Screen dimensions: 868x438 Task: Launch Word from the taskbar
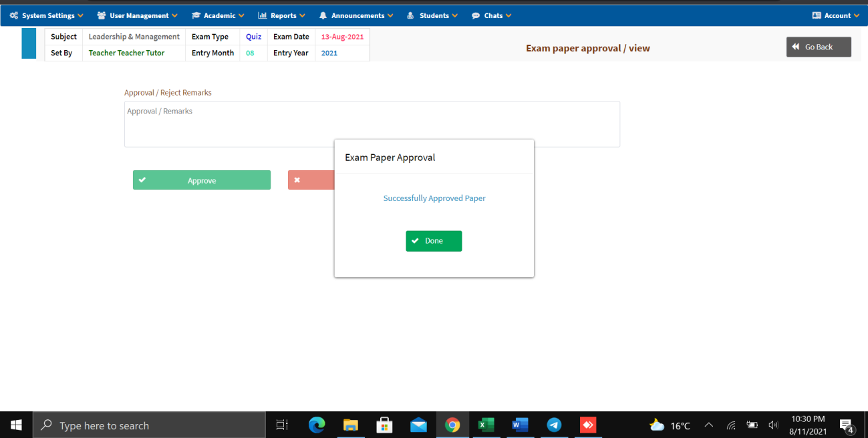520,425
